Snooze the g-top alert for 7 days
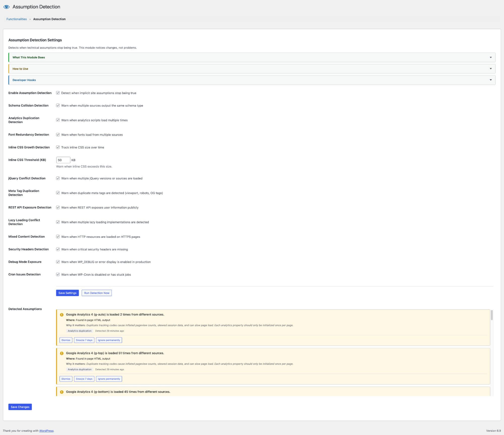 point(84,379)
